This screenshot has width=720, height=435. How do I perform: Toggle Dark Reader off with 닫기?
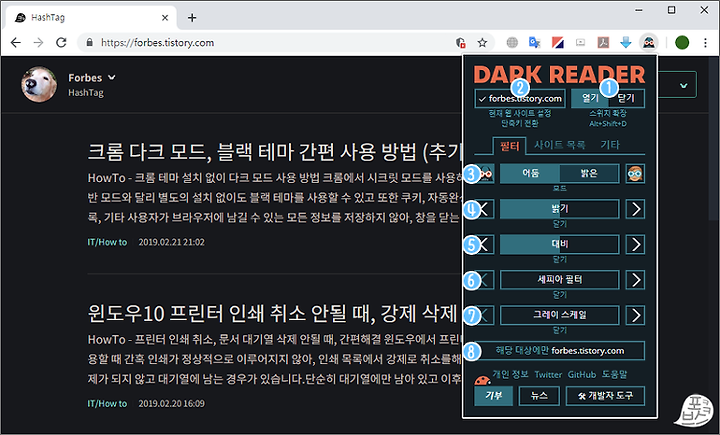tap(626, 98)
